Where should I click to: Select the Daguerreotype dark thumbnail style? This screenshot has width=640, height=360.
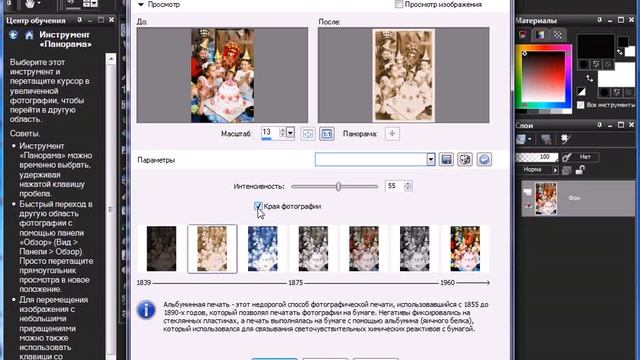point(161,249)
